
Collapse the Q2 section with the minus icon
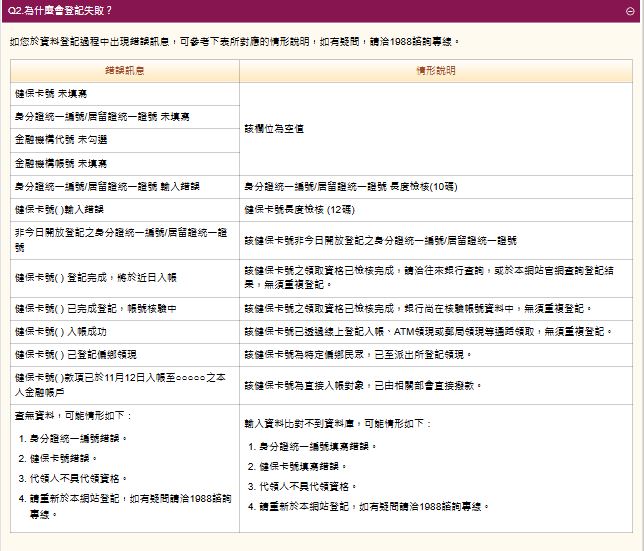point(630,11)
